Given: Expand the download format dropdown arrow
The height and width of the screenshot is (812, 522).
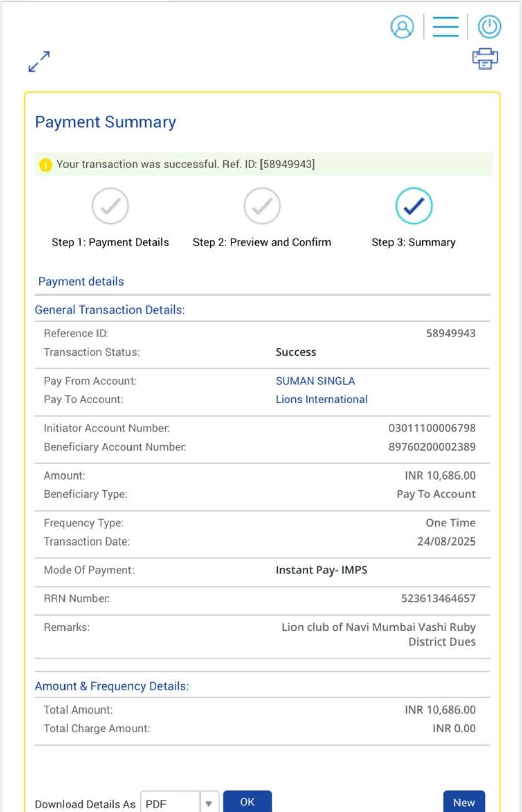Looking at the screenshot, I should pos(209,803).
